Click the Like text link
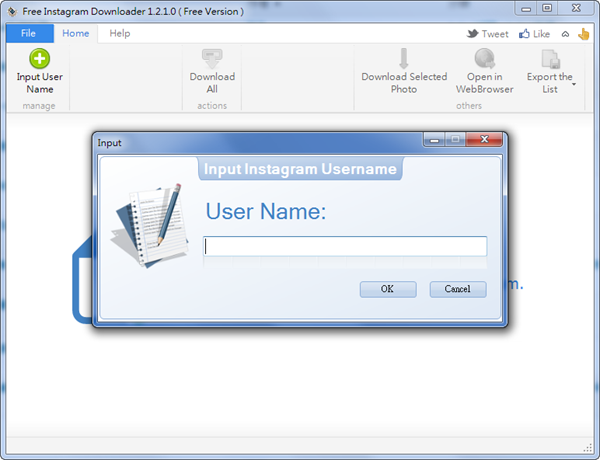This screenshot has height=460, width=600. [x=541, y=34]
